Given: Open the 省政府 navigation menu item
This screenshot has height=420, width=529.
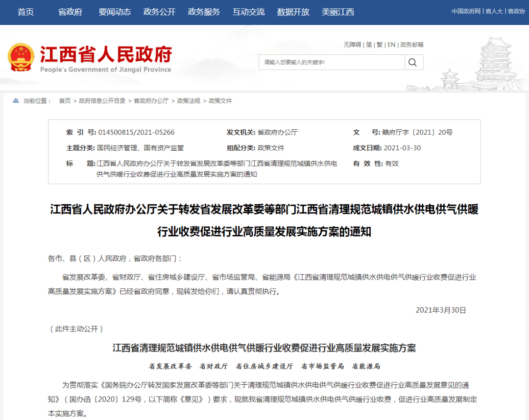Looking at the screenshot, I should (70, 12).
